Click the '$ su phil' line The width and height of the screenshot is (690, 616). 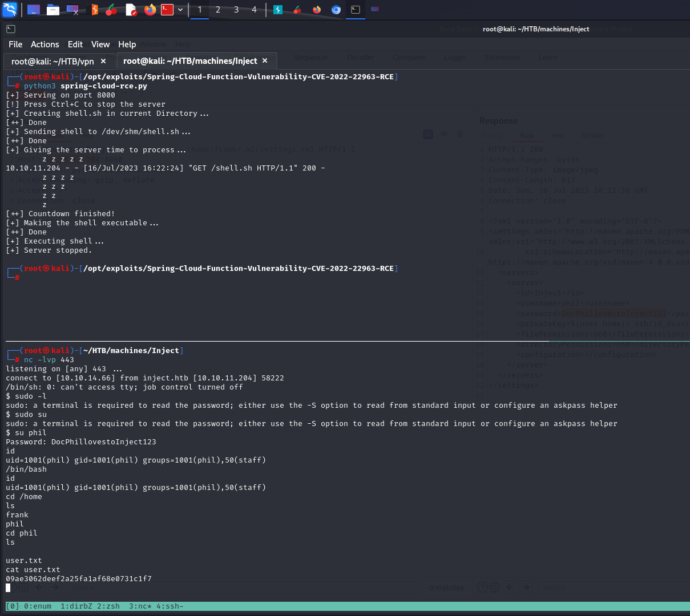coord(26,433)
